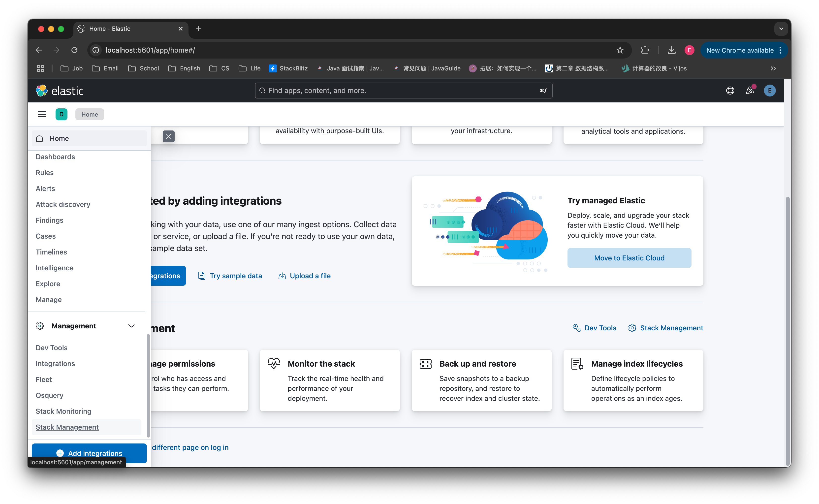Image resolution: width=819 pixels, height=504 pixels.
Task: Click Move to Elastic Cloud button
Action: tap(629, 258)
